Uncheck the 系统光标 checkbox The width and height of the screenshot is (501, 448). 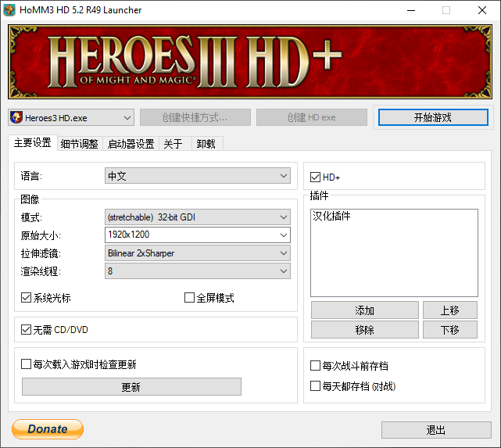pos(27,298)
